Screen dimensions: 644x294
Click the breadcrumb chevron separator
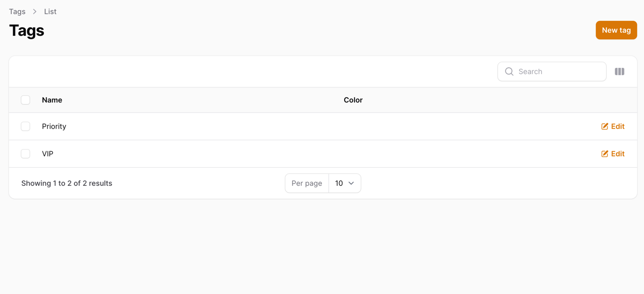[x=35, y=11]
